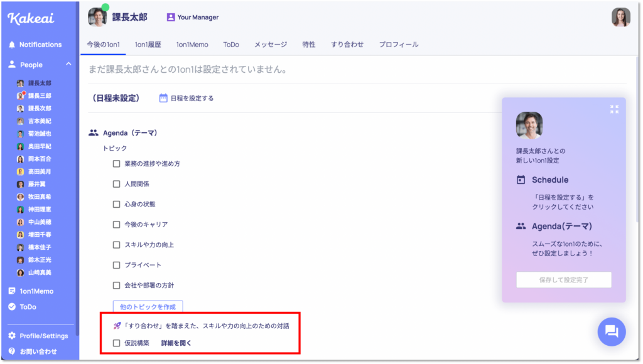643x364 pixels.
Task: Open お問い合わせ help item in sidebar
Action: (33, 351)
